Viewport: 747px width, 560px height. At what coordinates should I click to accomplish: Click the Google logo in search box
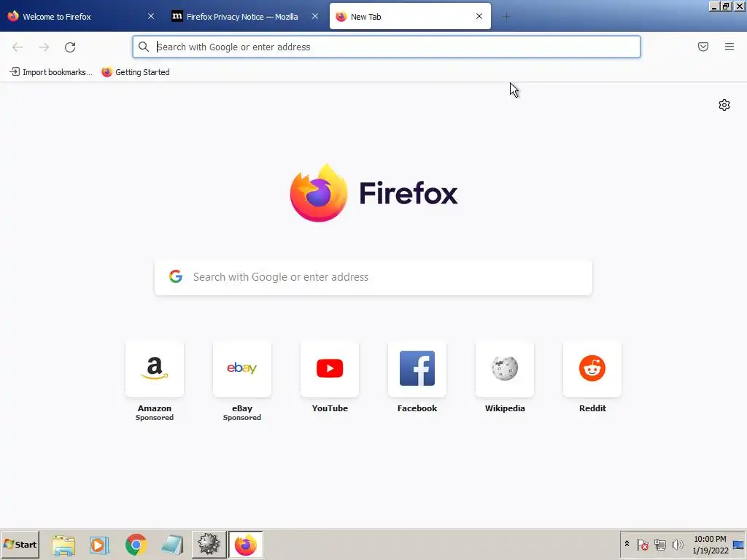point(176,276)
